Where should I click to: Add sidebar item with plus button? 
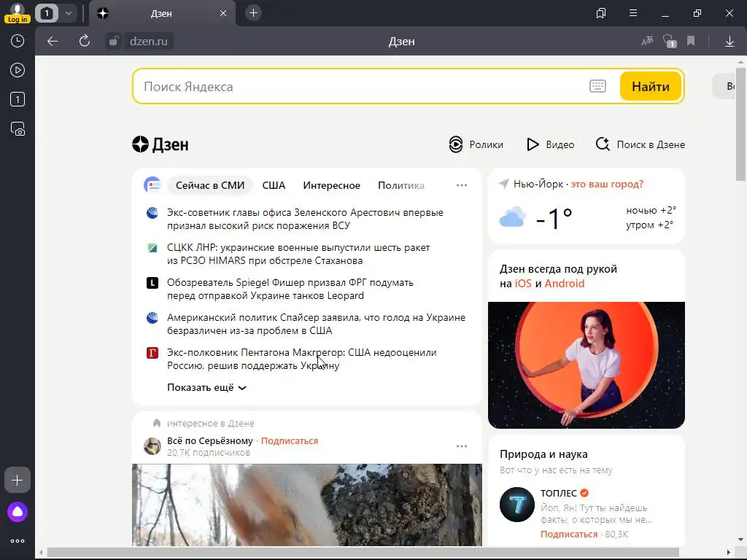tap(18, 480)
